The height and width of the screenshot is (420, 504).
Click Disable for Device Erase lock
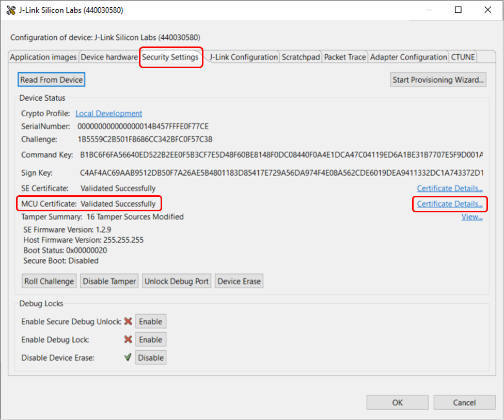pos(150,358)
